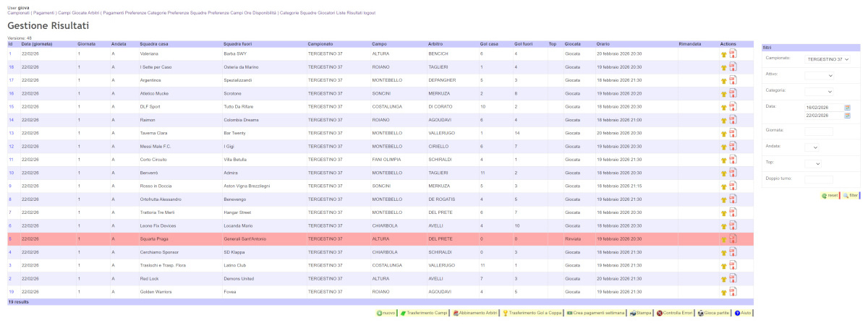
Task: Click Abbinamento Arbitri button
Action: 475,313
